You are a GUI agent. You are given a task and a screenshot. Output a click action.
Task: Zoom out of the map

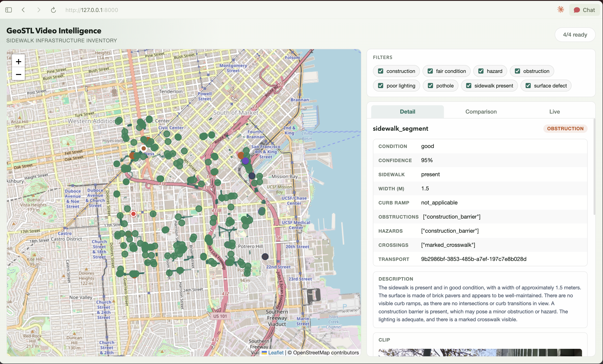pos(18,74)
